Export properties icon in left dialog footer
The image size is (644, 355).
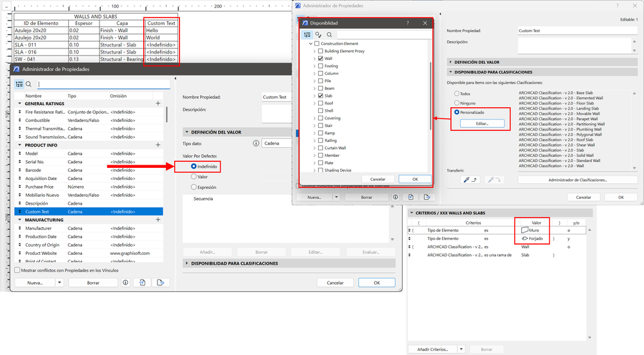click(161, 283)
